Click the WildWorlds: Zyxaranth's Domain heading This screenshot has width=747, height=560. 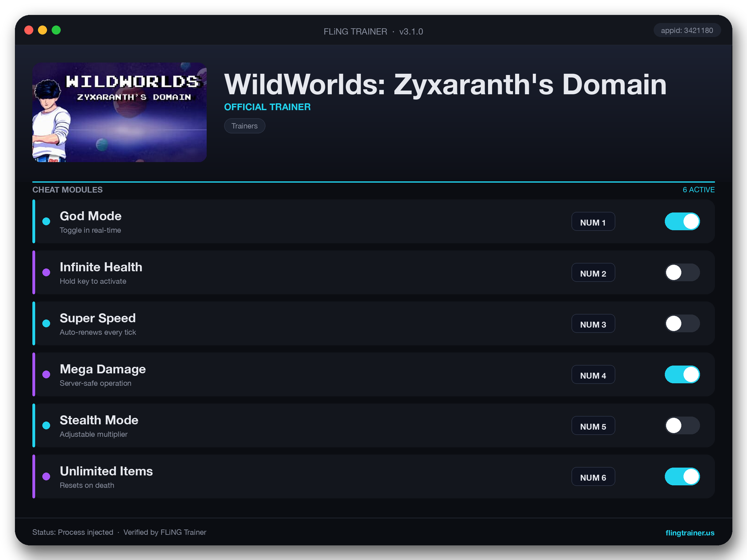tap(445, 84)
